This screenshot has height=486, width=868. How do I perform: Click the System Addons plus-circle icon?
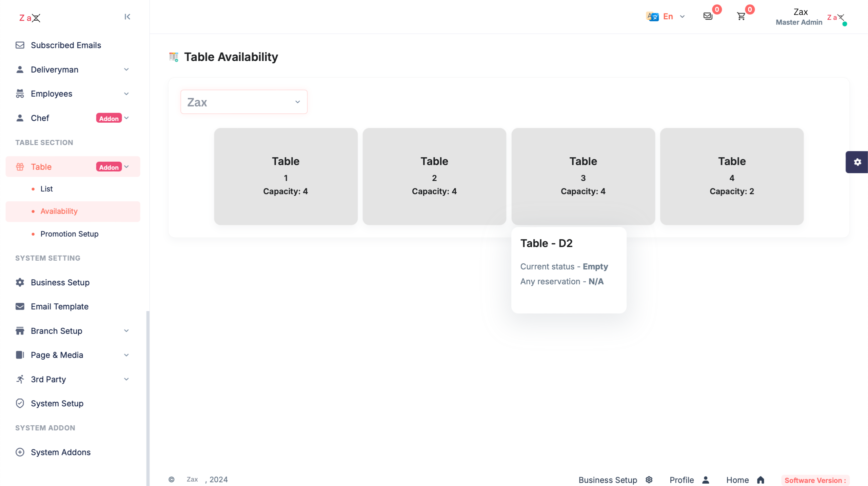point(20,452)
